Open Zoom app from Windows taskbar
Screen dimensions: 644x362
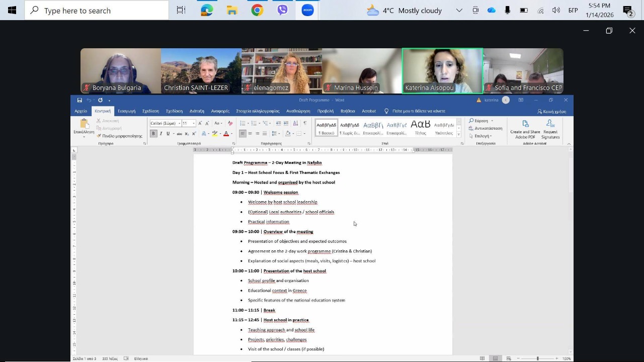[x=307, y=10]
